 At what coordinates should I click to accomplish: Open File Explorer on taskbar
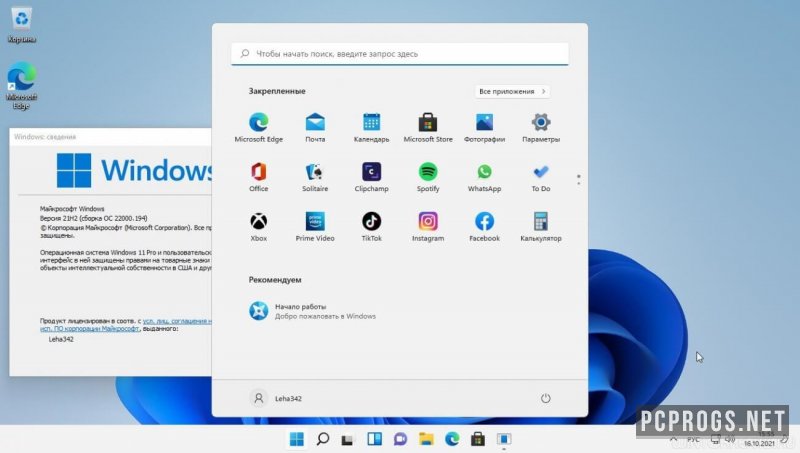pos(426,439)
